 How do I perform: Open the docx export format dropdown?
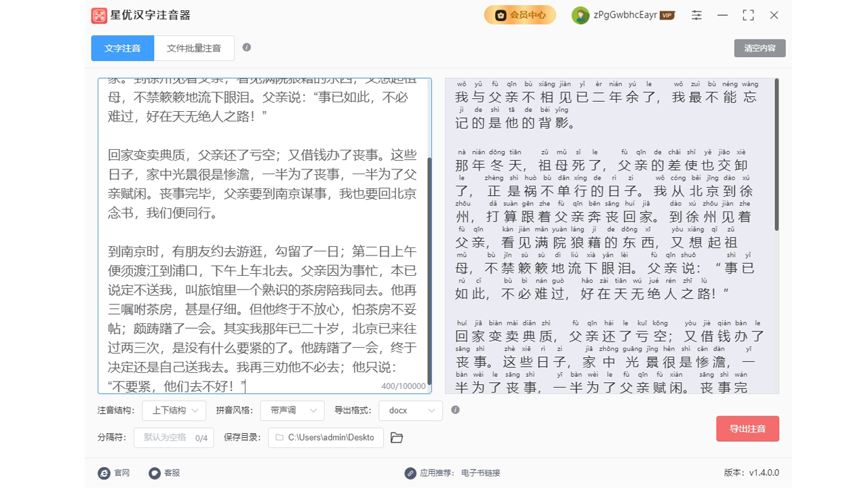410,410
